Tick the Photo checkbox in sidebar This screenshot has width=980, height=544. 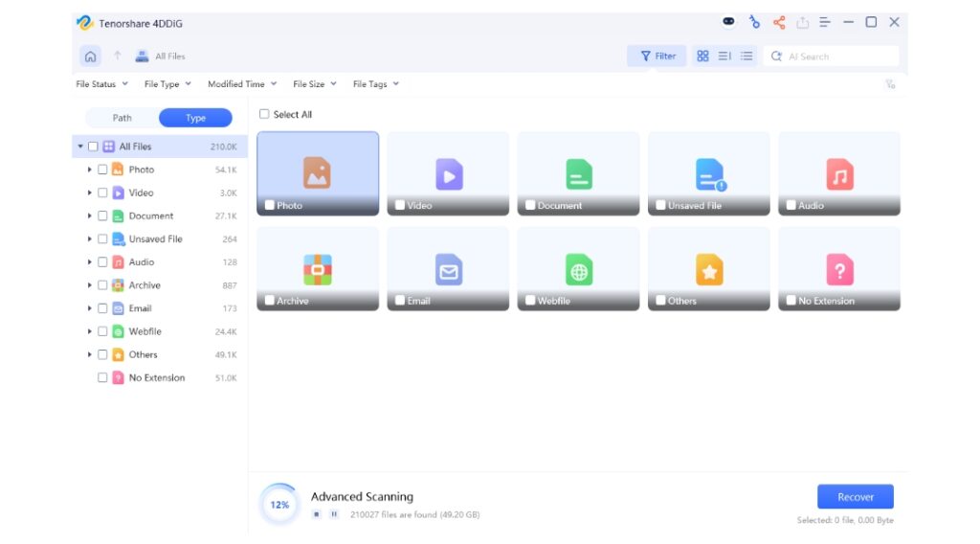pyautogui.click(x=102, y=170)
